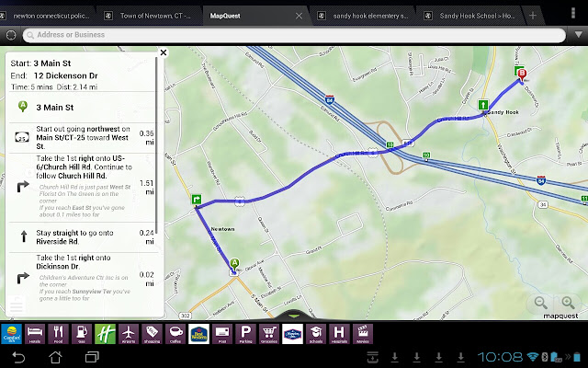Tap the 10:08 clock in status bar
This screenshot has width=588, height=368.
click(500, 357)
